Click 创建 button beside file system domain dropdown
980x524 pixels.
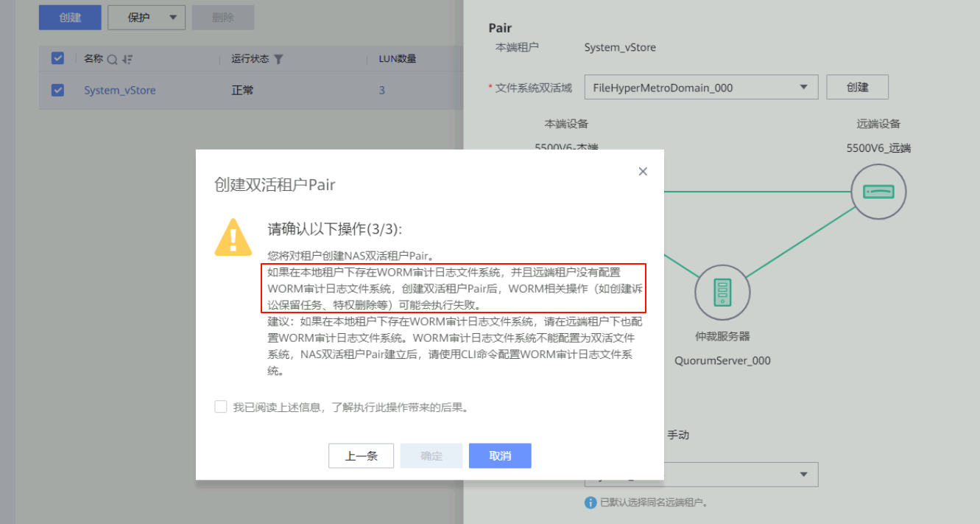[857, 87]
